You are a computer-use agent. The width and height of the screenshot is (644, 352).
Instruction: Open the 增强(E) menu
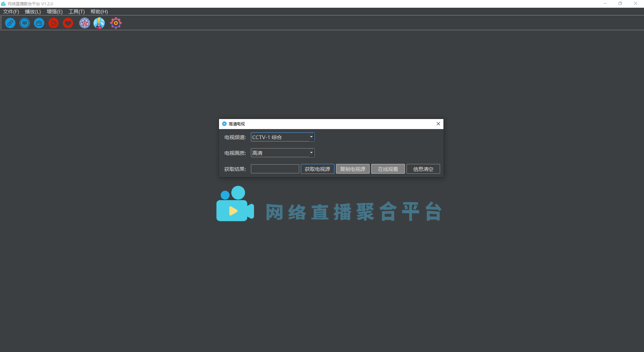pyautogui.click(x=55, y=12)
